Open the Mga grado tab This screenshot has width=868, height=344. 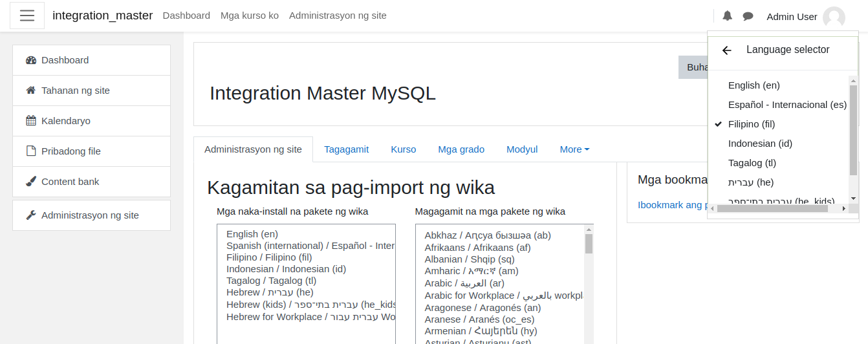click(x=461, y=149)
